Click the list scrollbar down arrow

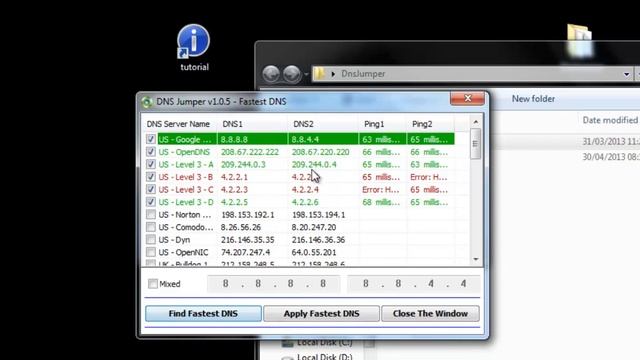click(x=476, y=259)
